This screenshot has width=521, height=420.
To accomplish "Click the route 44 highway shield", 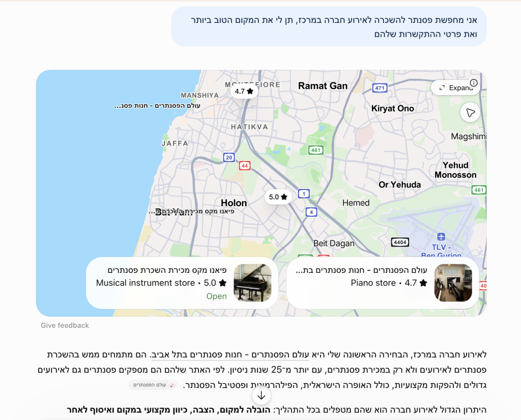I will point(245,165).
